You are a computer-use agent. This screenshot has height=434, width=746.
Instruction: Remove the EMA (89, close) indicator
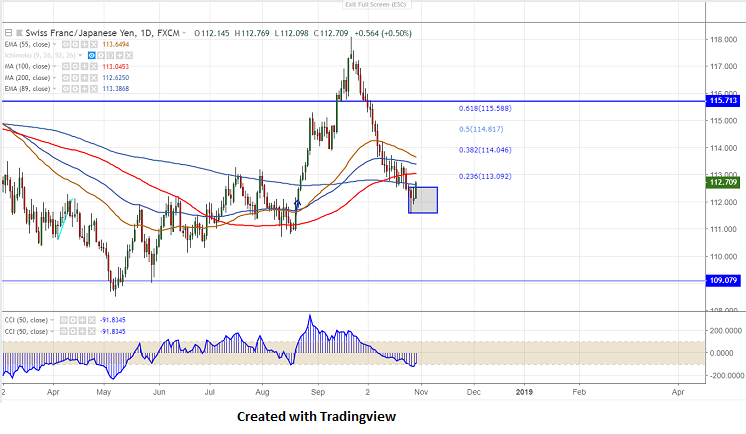[x=94, y=89]
